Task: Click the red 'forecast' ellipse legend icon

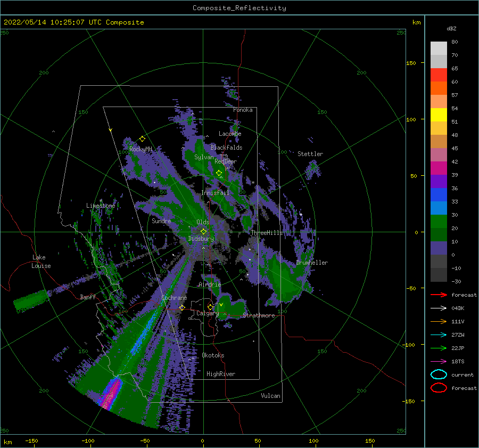Action: 439,388
